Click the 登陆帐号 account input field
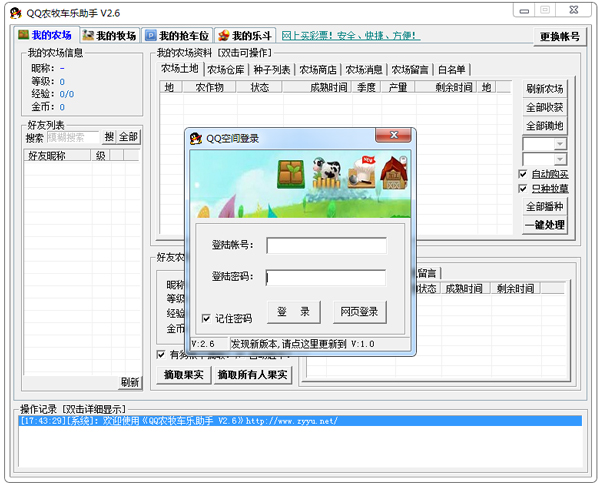Screen dimensions: 600x484 tap(326, 246)
